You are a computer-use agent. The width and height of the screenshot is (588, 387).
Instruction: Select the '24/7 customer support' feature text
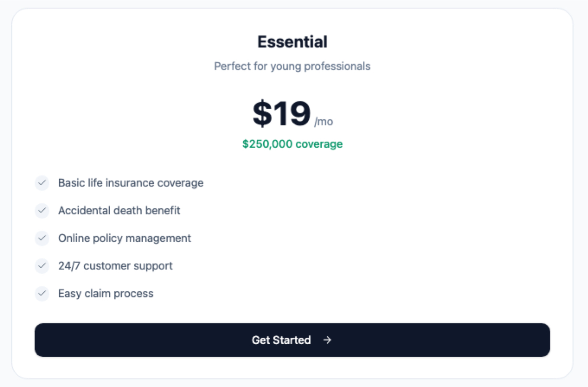click(115, 266)
